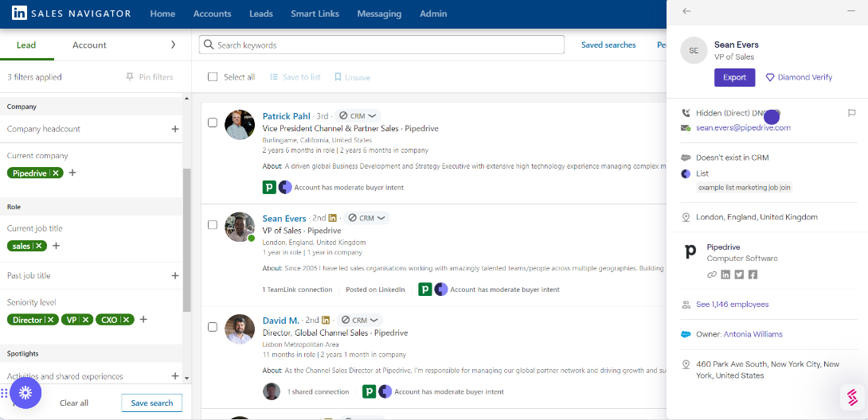Click Clear all filters
This screenshot has width=868, height=420.
click(73, 402)
